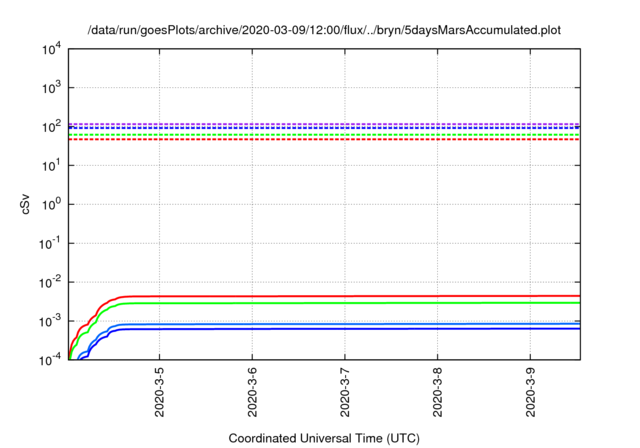The height and width of the screenshot is (448, 640).
Task: Click the 2020-3-7 date tick label
Action: 345,392
